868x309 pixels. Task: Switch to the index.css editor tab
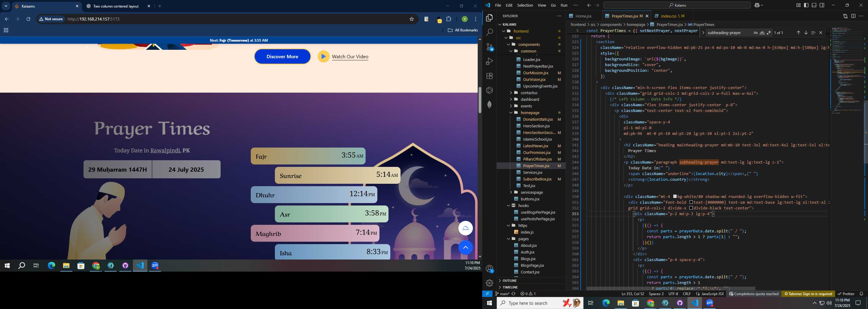[672, 16]
